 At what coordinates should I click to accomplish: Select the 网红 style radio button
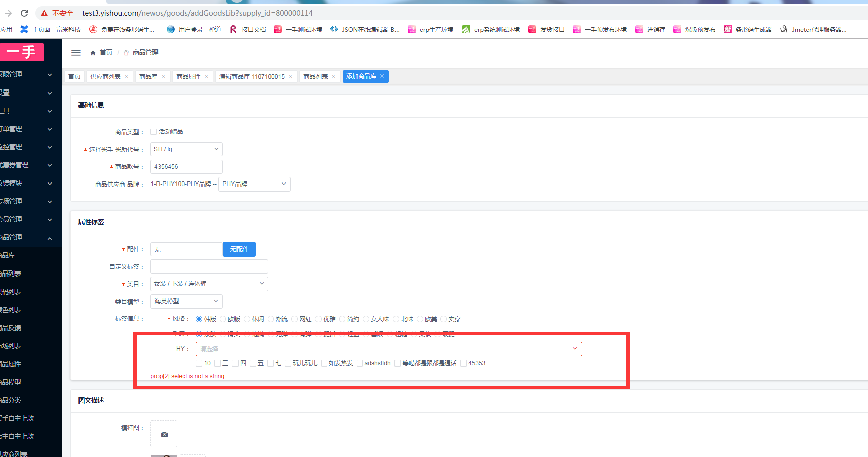[294, 319]
